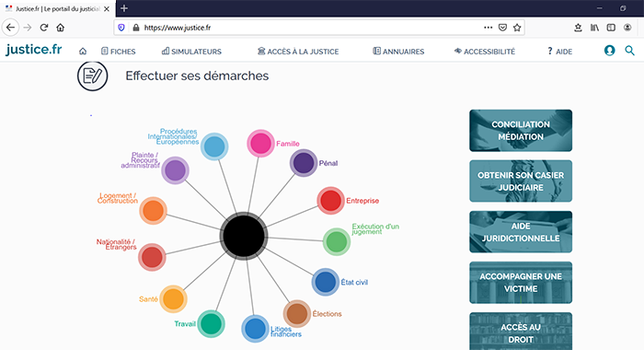Viewport: 644px width, 350px height.
Task: Click the Effectuer ses démarches notepad icon
Action: pos(92,76)
